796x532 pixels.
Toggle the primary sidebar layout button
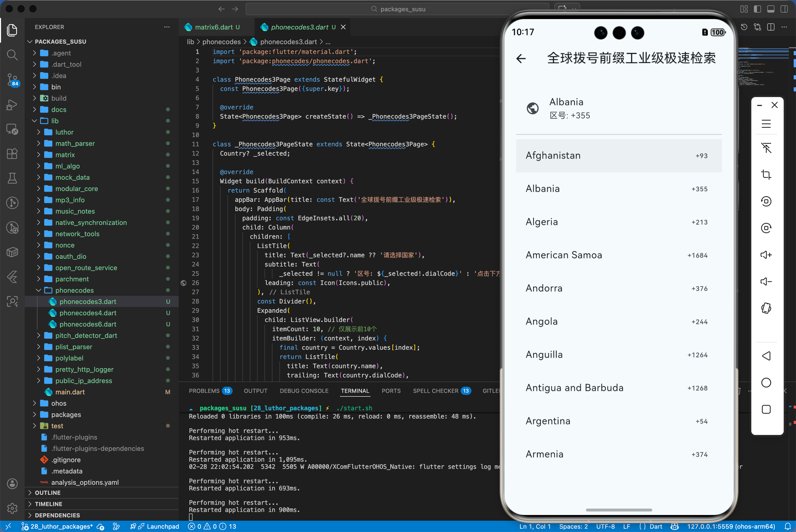[x=757, y=9]
